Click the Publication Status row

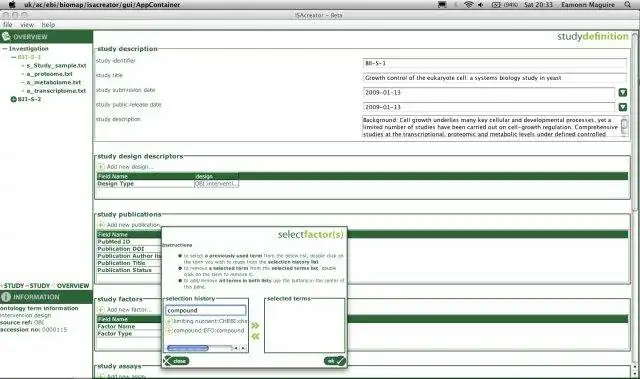[x=129, y=270]
